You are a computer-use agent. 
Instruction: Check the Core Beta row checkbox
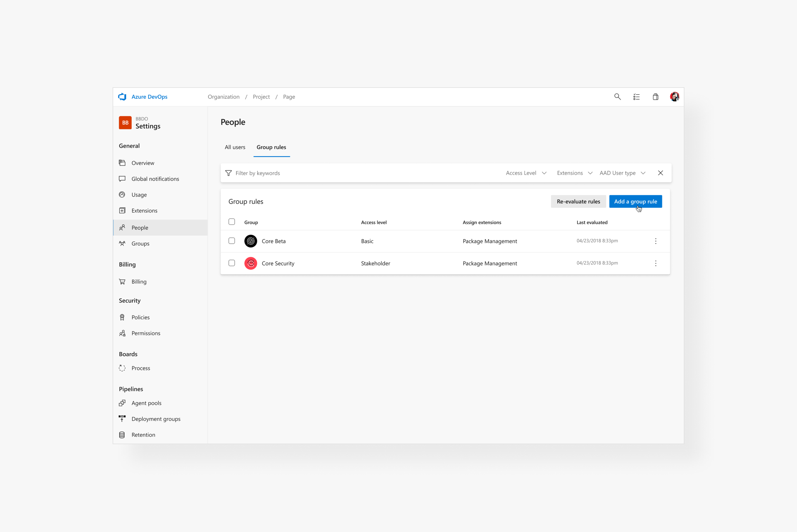pos(232,241)
